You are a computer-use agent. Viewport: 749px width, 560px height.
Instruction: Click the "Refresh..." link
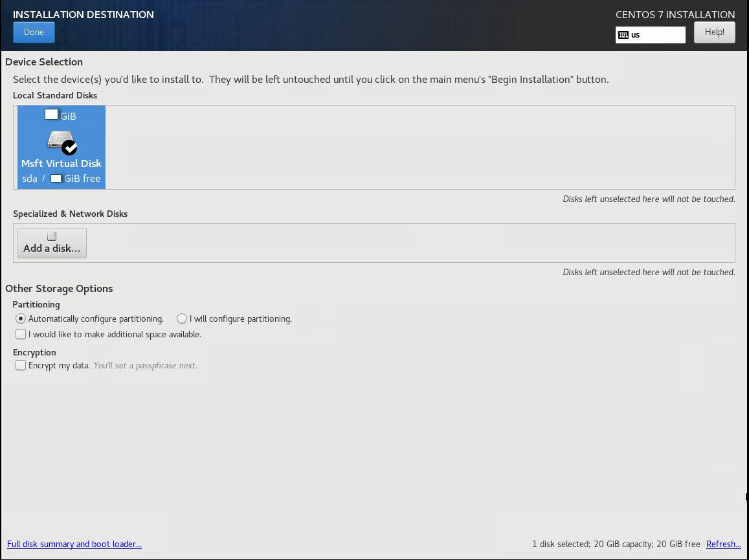pyautogui.click(x=723, y=544)
